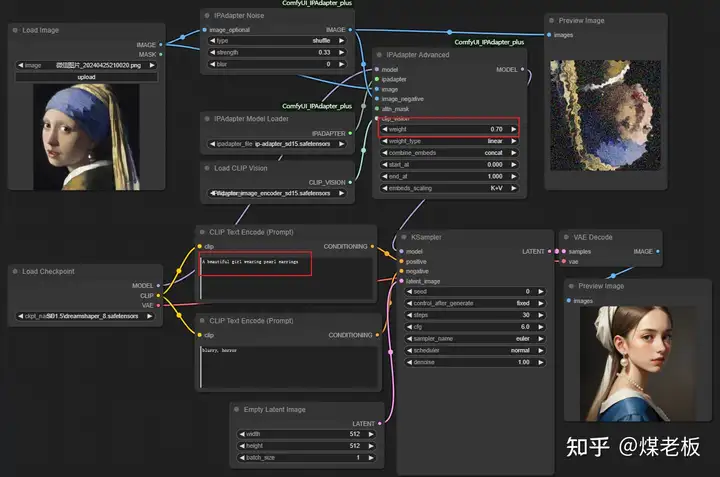Decrease height with its left arrow
The height and width of the screenshot is (477, 720).
[x=242, y=446]
